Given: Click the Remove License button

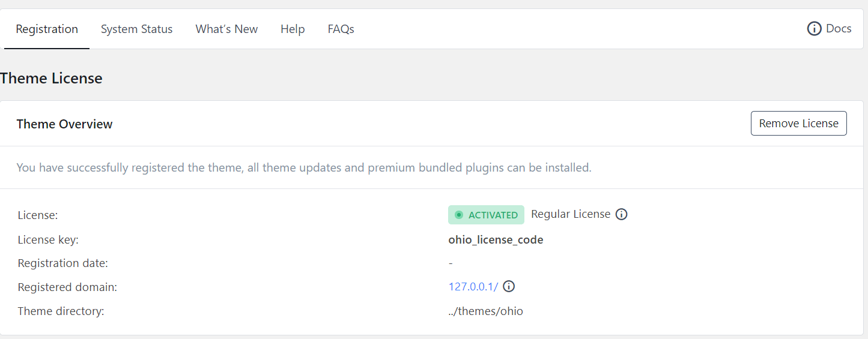Looking at the screenshot, I should [x=798, y=124].
